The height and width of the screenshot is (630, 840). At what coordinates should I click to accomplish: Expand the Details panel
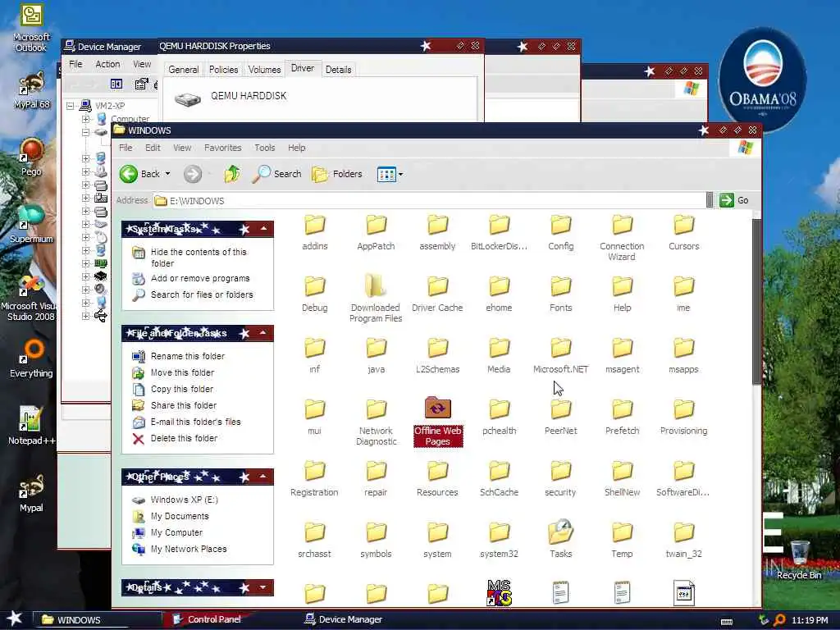(x=263, y=587)
